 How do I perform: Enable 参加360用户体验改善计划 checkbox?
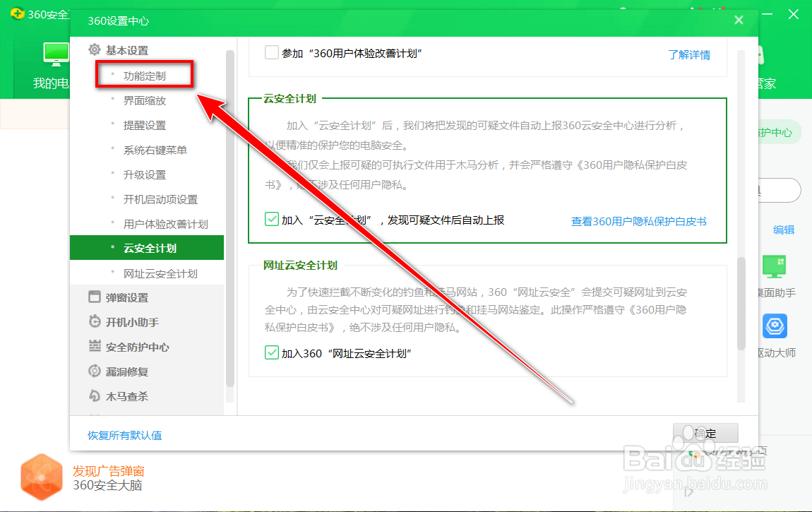tap(271, 52)
